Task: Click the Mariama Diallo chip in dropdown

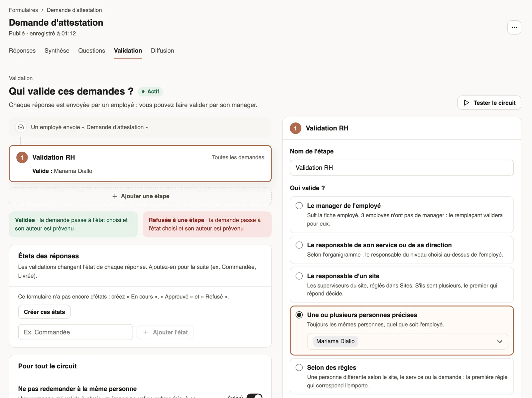Action: point(335,341)
